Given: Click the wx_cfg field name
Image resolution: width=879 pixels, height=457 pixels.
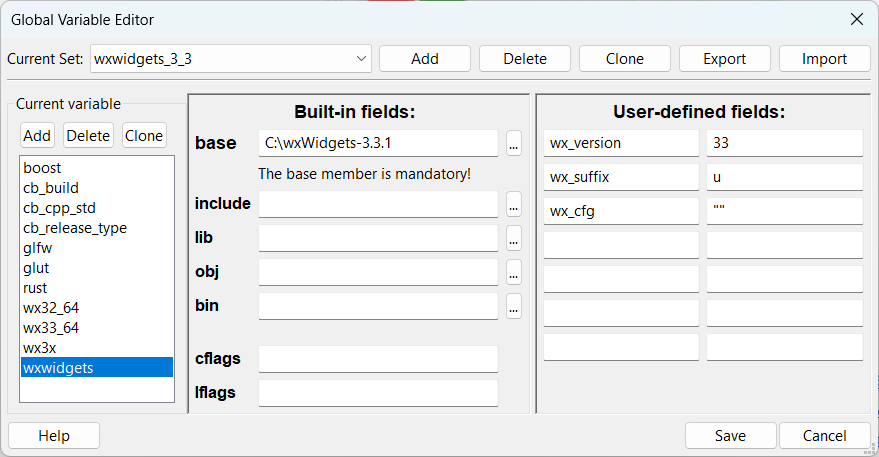Looking at the screenshot, I should (x=621, y=211).
